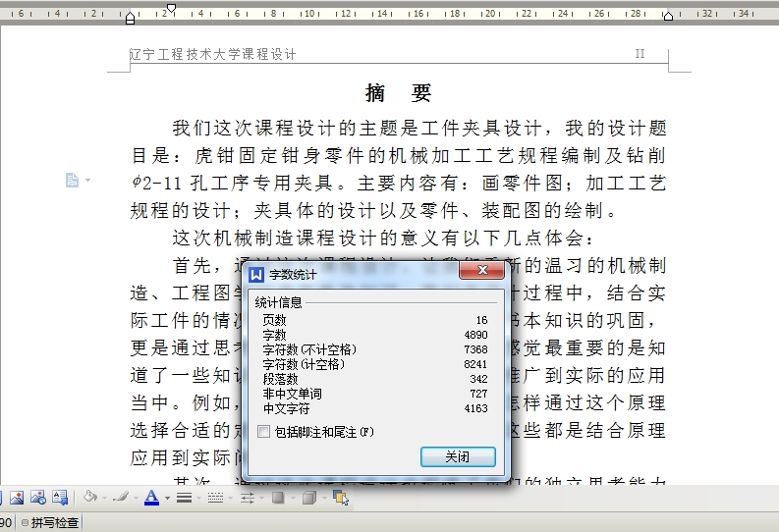
Task: Open shadow style dropdown arrow
Action: pyautogui.click(x=293, y=498)
